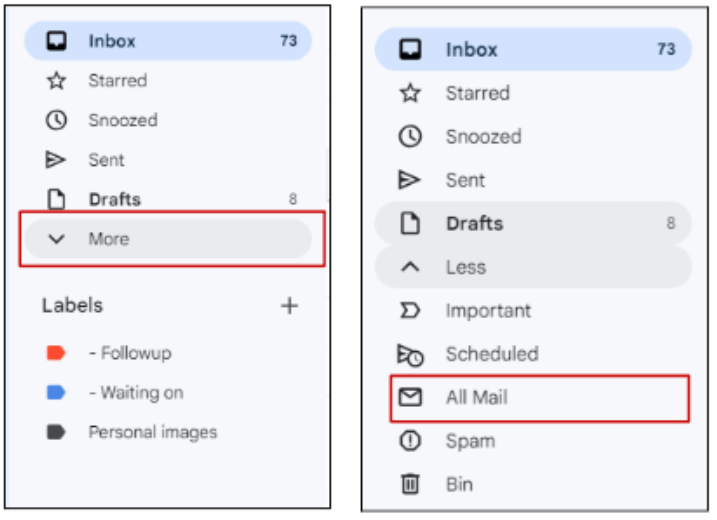Click the Snoozed clock icon in the left panel
Viewport: 717px width, 520px height.
pyautogui.click(x=57, y=120)
